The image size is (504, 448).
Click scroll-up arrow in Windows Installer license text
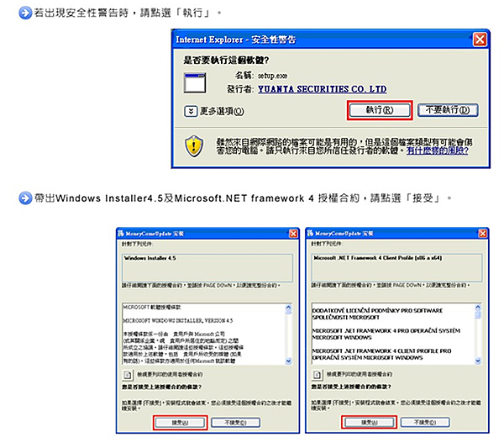pyautogui.click(x=288, y=307)
